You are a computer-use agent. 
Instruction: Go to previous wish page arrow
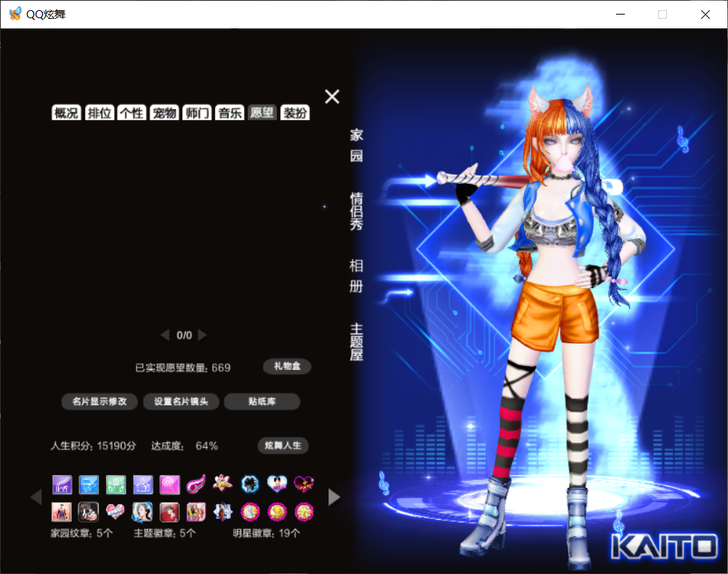click(165, 335)
